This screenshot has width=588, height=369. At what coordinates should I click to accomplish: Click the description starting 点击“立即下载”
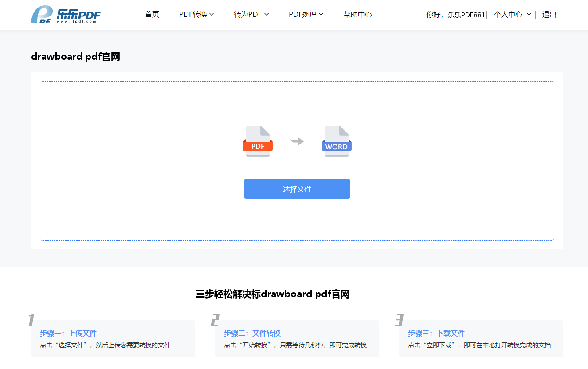click(479, 345)
